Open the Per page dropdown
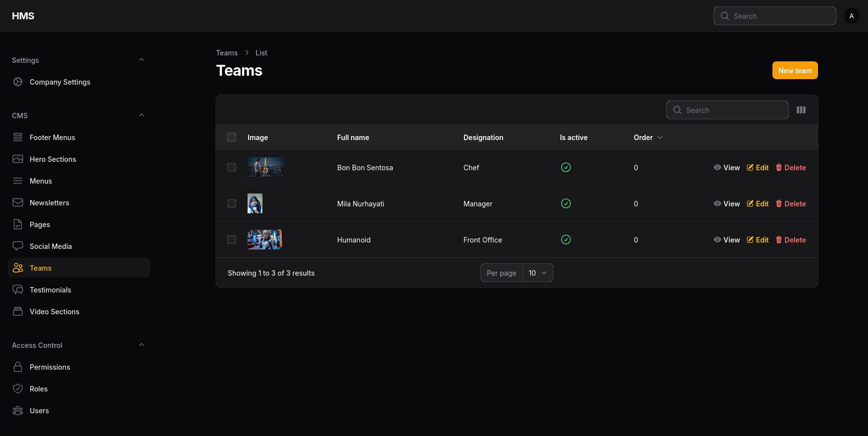This screenshot has height=436, width=868. click(x=537, y=273)
